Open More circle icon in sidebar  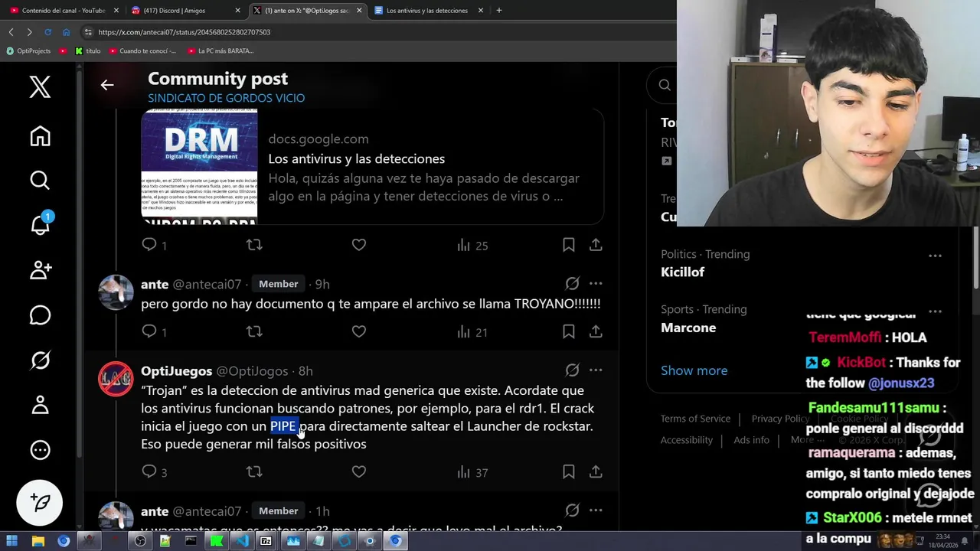40,450
